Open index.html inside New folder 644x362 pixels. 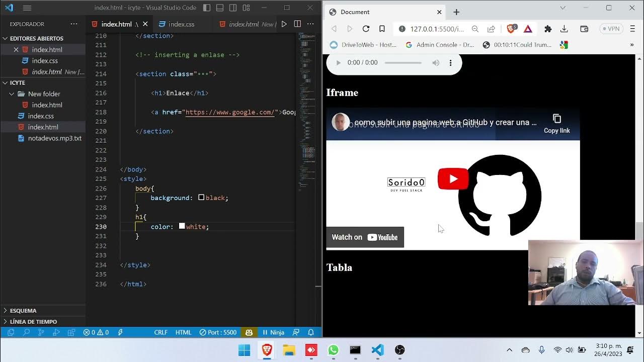(43, 105)
